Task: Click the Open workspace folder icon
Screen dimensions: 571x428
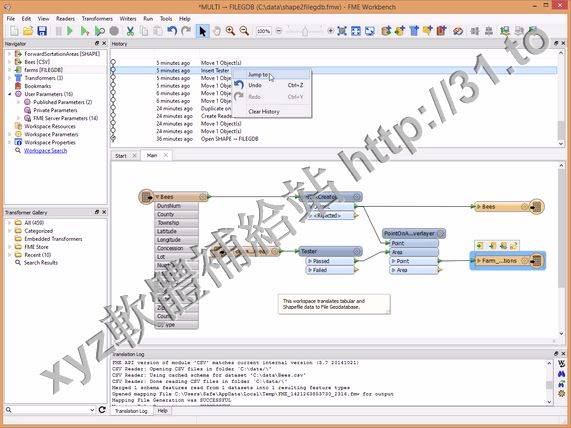Action: (28, 31)
